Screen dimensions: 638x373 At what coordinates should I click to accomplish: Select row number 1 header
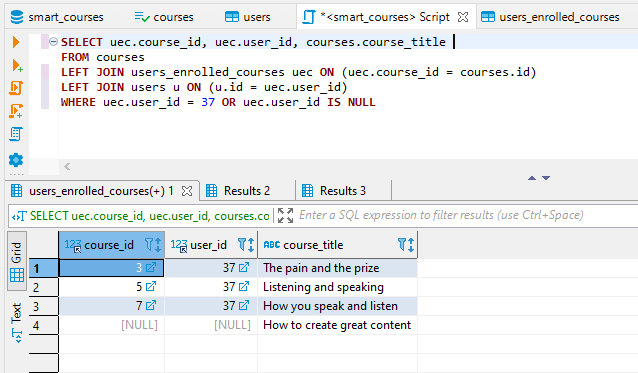click(44, 268)
